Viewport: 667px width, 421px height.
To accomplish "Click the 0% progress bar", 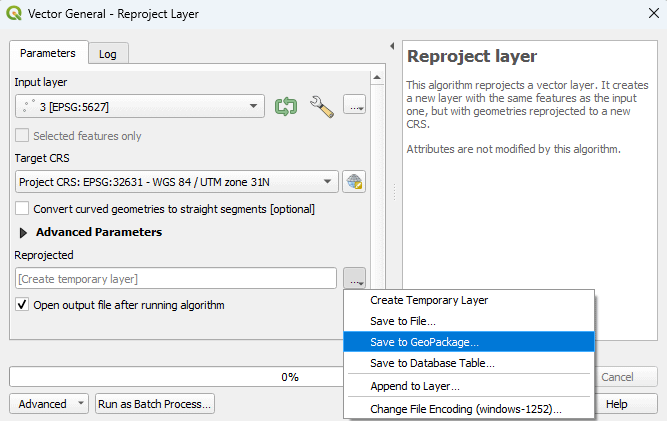I will 289,377.
